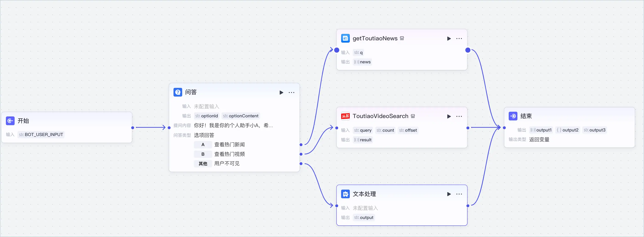Select the optionContent output tag
Viewport: 644px width, 237px height.
(240, 116)
